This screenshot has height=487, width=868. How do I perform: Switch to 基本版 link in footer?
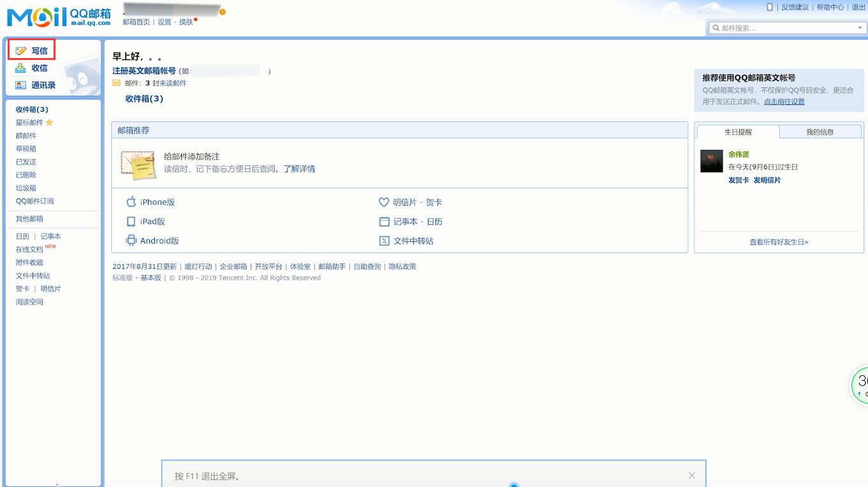tap(151, 278)
